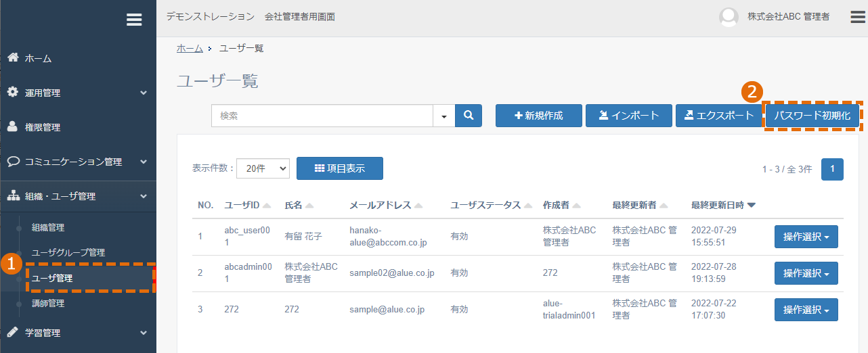Click into the 検索 input field
Image resolution: width=868 pixels, height=353 pixels.
coord(322,116)
